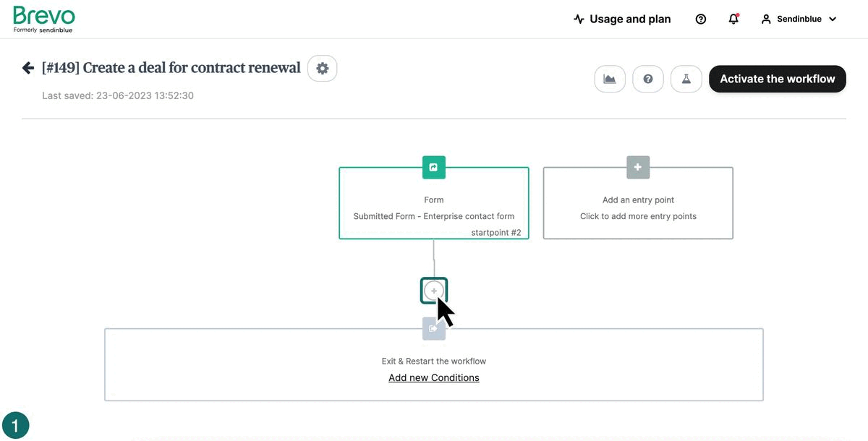This screenshot has width=868, height=441.
Task: Select the Exit & Restart step icon
Action: (x=433, y=327)
